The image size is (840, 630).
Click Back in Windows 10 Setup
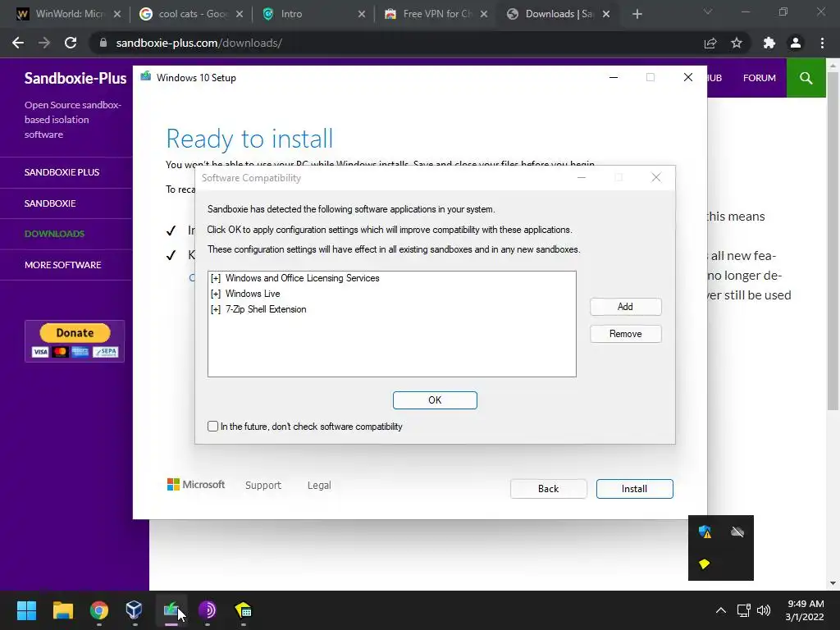point(548,489)
